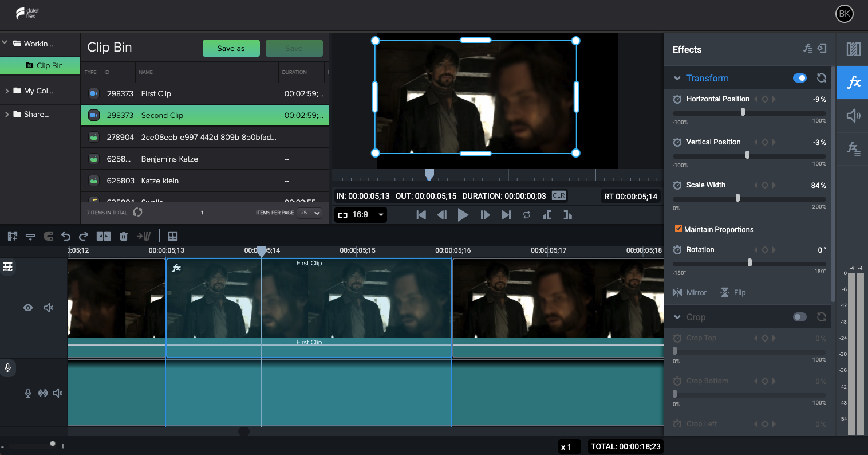The width and height of the screenshot is (868, 455).
Task: Expand the Share... folder tree item
Action: pyautogui.click(x=7, y=114)
